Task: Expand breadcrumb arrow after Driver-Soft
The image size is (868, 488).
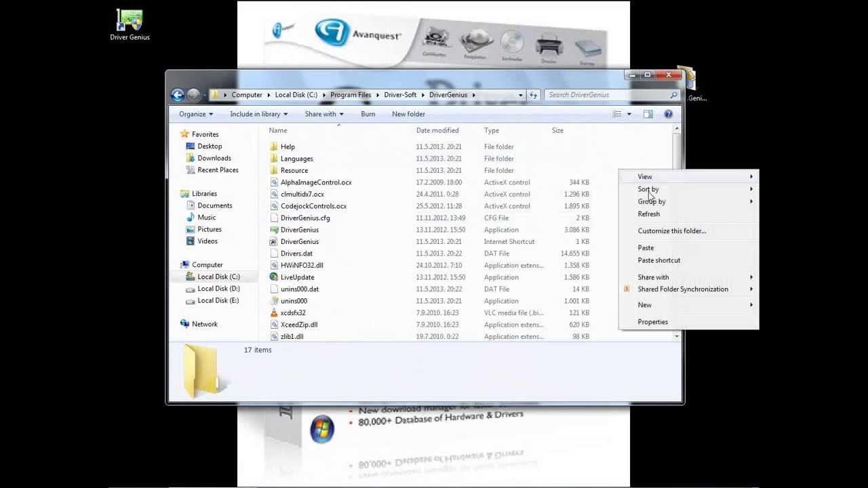Action: point(422,95)
